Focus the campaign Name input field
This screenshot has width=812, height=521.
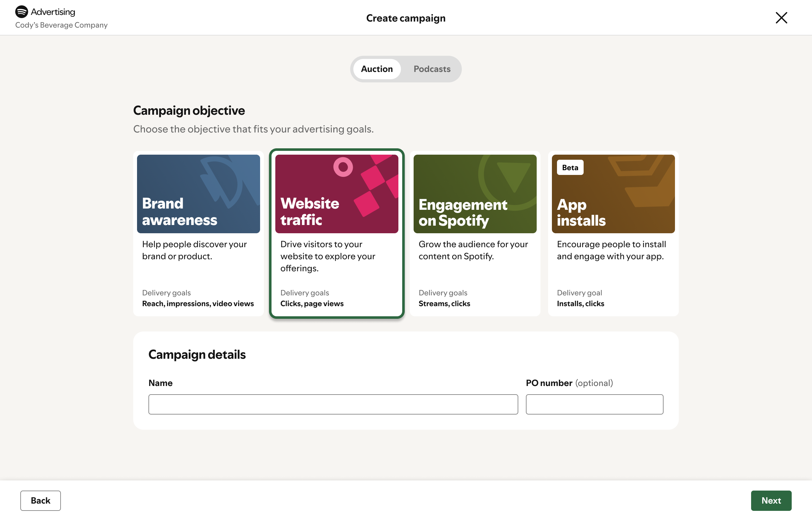tap(333, 404)
